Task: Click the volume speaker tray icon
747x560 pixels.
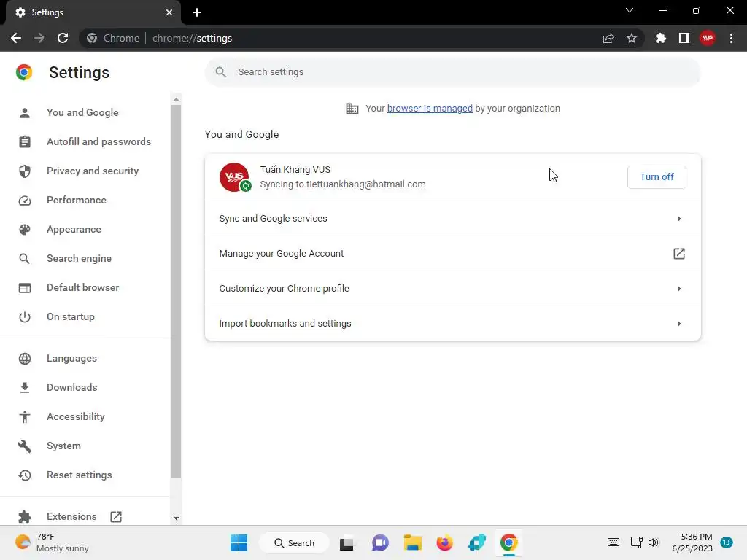Action: tap(654, 542)
